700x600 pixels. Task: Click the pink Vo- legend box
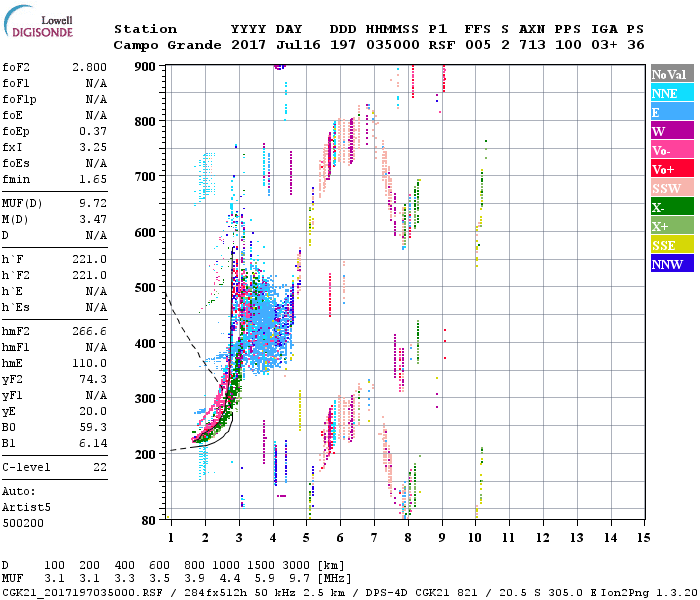click(671, 150)
